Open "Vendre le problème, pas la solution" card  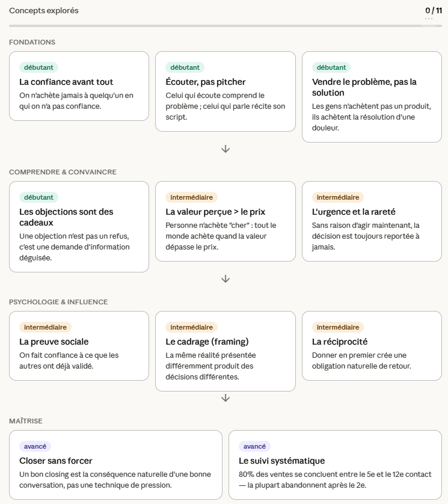(372, 97)
